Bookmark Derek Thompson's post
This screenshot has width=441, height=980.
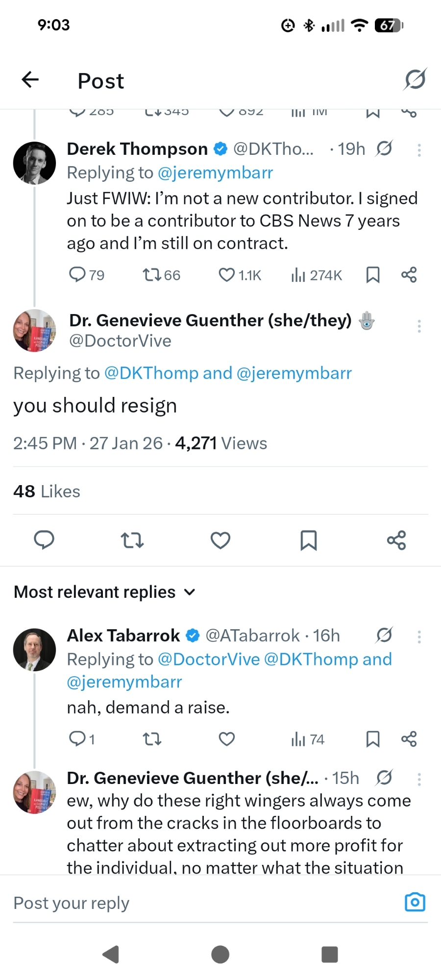pos(373,275)
